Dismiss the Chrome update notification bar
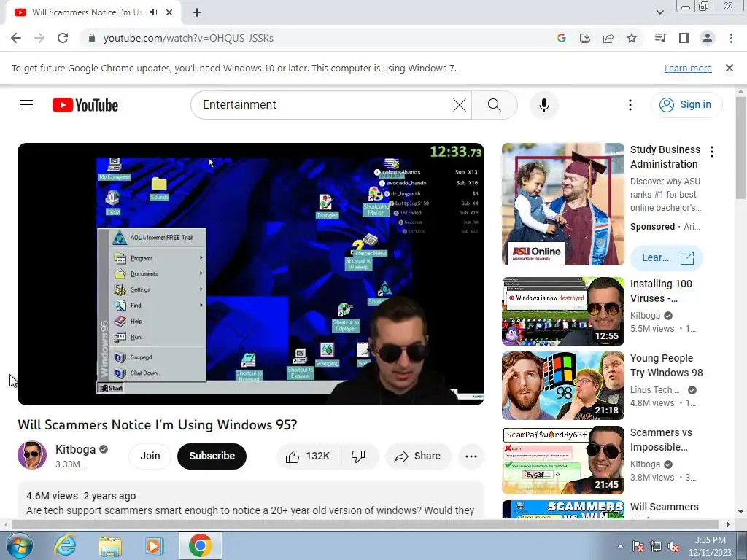Image resolution: width=747 pixels, height=560 pixels. (x=729, y=68)
